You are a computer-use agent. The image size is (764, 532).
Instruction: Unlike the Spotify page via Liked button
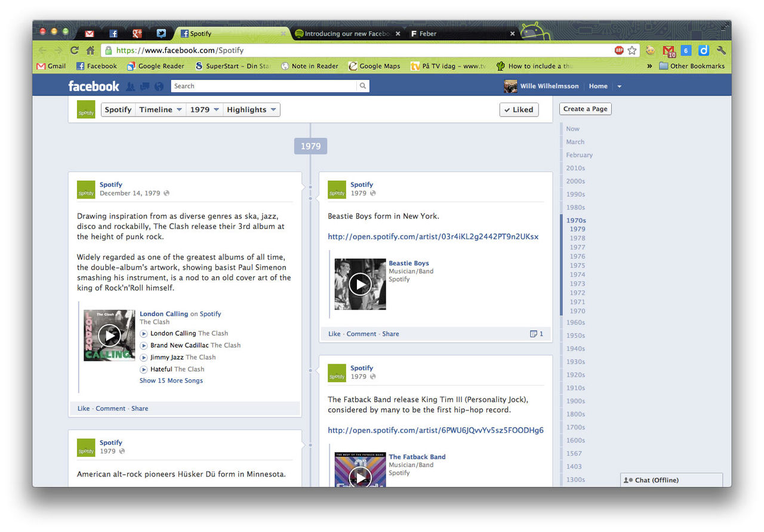(519, 110)
